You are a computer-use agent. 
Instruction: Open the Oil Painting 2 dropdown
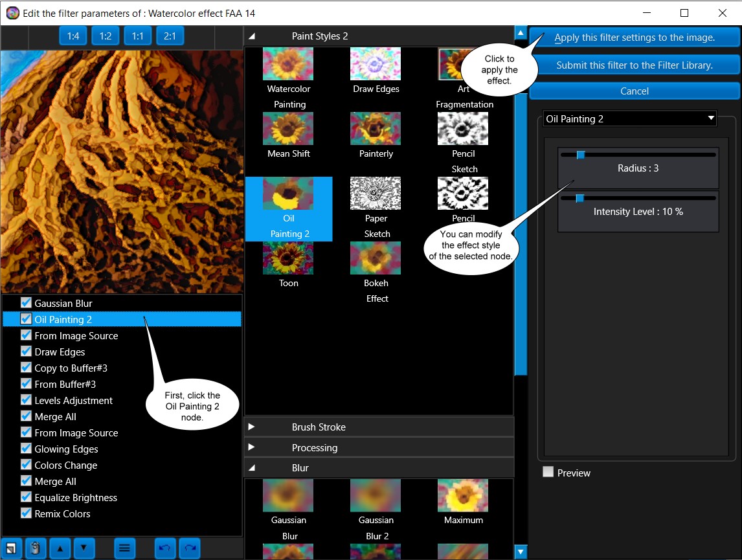(x=630, y=118)
